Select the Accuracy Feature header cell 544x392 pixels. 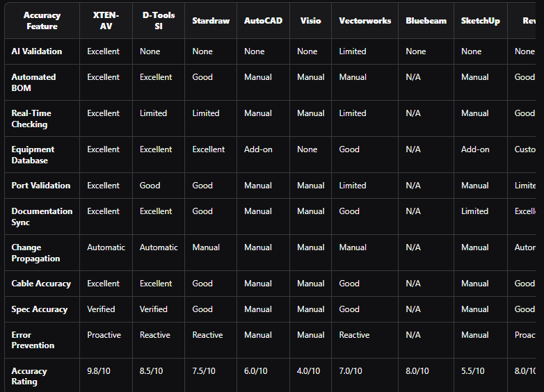42,20
